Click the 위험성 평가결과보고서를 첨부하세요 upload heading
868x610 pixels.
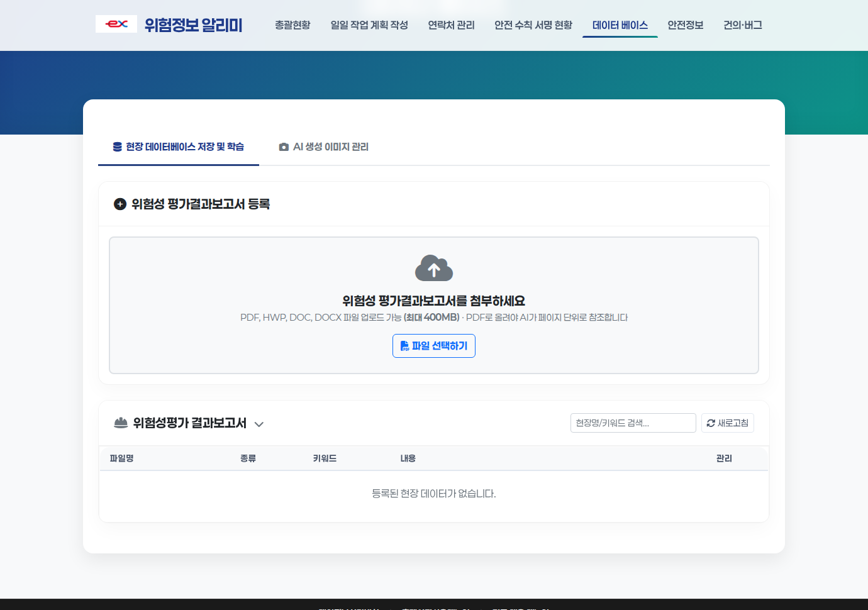click(x=434, y=301)
